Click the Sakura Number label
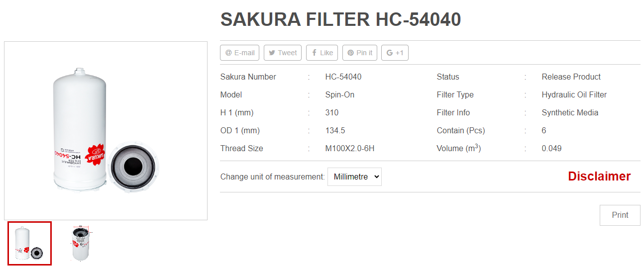Screen dimensions: 644x267 tap(248, 77)
